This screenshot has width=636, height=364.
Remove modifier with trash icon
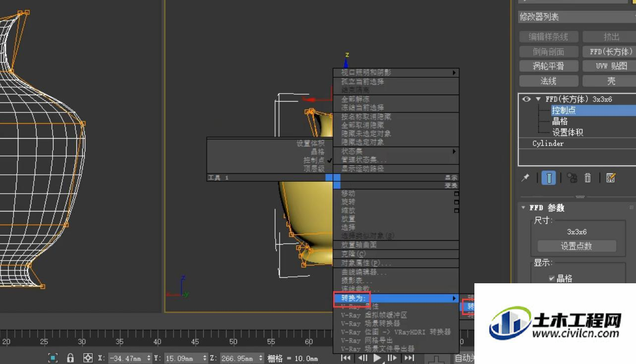[588, 178]
